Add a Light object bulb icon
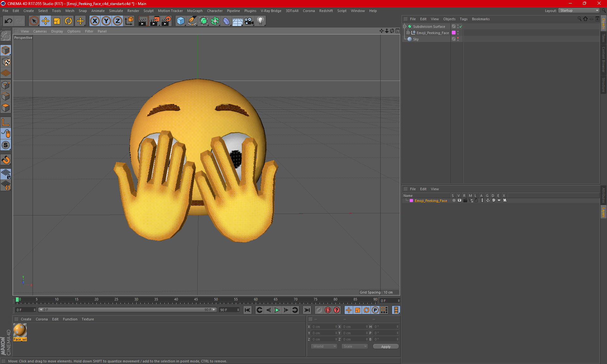 click(x=261, y=21)
